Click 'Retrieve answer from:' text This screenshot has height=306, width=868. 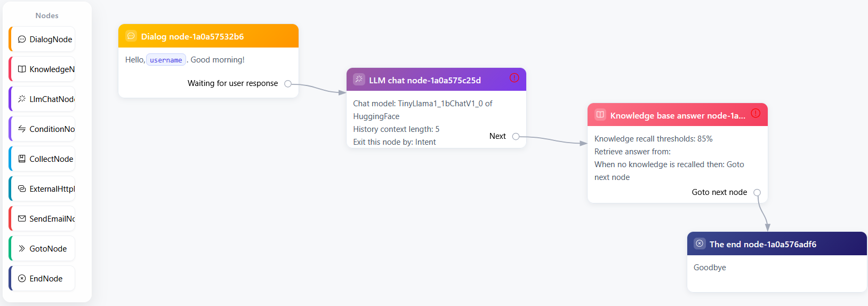[632, 152]
